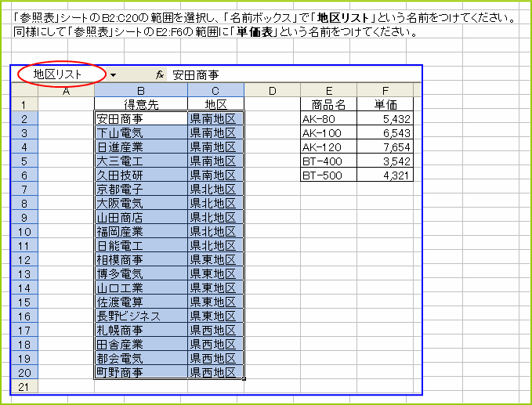Select column A header
This screenshot has height=405, width=532.
(66, 91)
